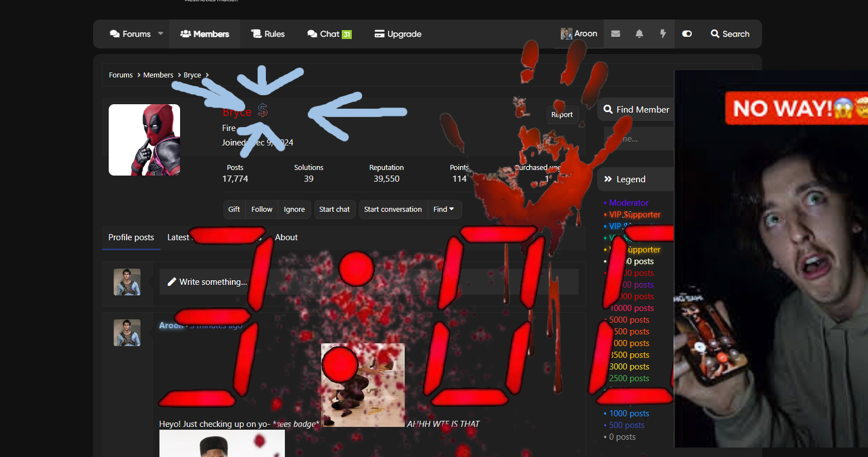Click the Legend heading in the sidebar
The height and width of the screenshot is (457, 868).
pos(631,179)
